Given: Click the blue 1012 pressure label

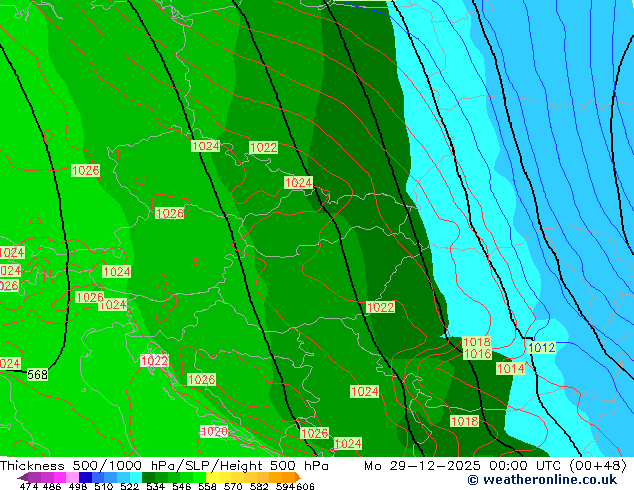Looking at the screenshot, I should 541,347.
